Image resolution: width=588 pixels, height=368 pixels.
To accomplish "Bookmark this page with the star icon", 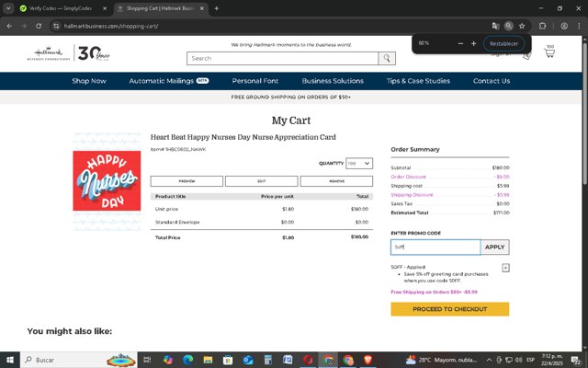I will click(x=522, y=26).
